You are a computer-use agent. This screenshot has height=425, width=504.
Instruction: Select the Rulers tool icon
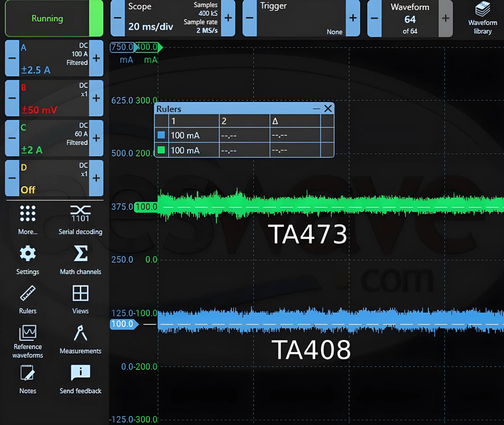[x=28, y=300]
